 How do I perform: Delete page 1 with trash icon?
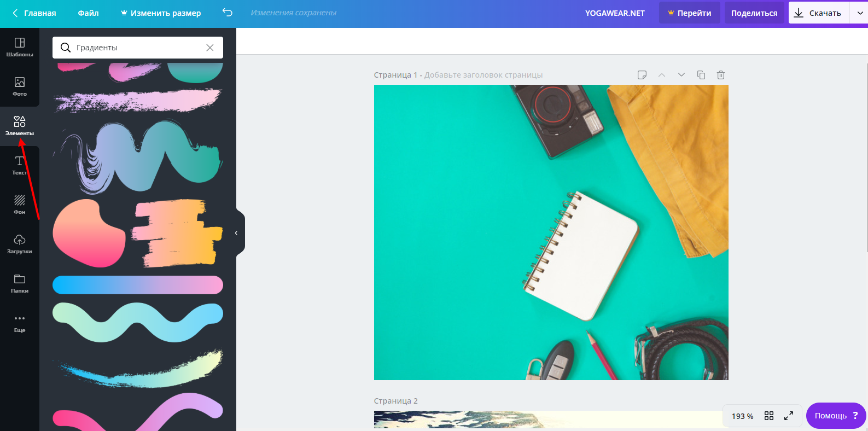click(721, 75)
